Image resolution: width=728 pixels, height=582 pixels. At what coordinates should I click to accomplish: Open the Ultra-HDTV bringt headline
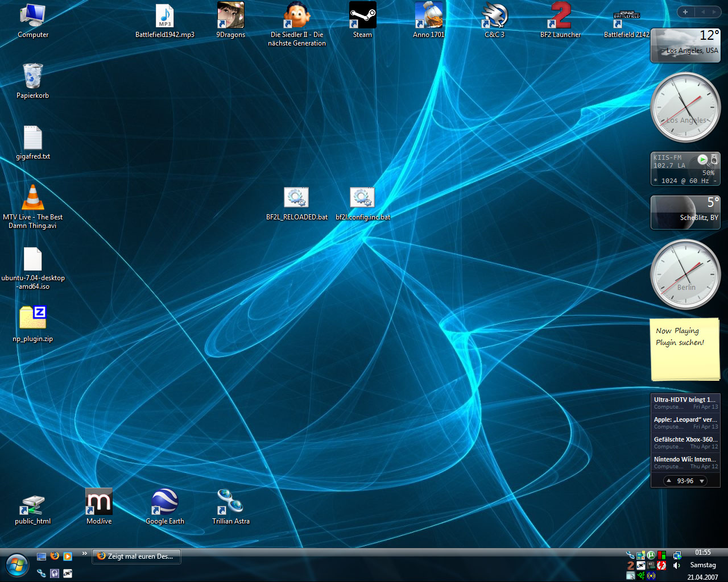pyautogui.click(x=685, y=403)
